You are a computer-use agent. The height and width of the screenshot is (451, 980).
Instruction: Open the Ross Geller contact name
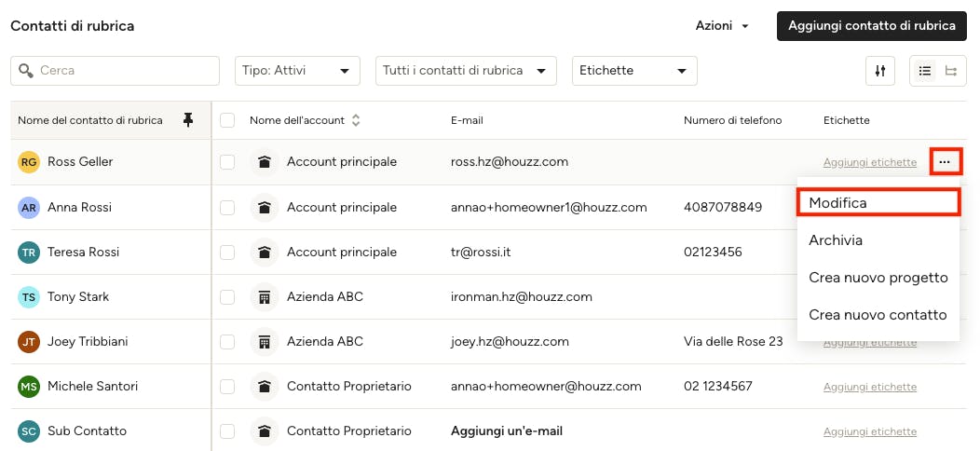pyautogui.click(x=80, y=162)
